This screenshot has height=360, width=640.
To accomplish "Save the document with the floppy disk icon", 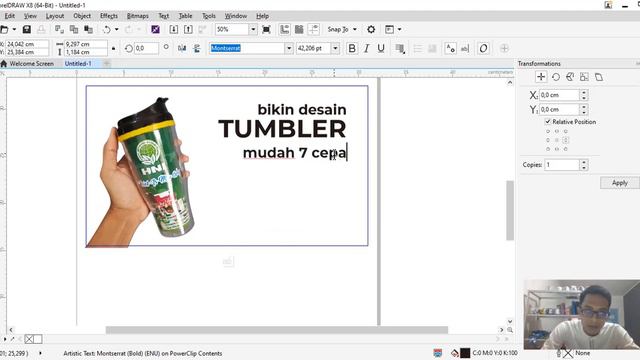I will (x=27, y=29).
